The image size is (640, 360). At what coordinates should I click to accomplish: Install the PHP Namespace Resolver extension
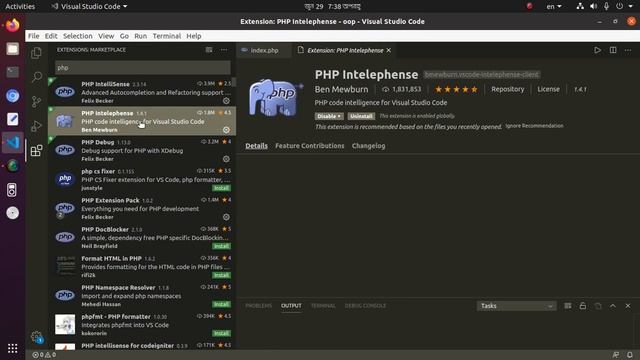(221, 304)
